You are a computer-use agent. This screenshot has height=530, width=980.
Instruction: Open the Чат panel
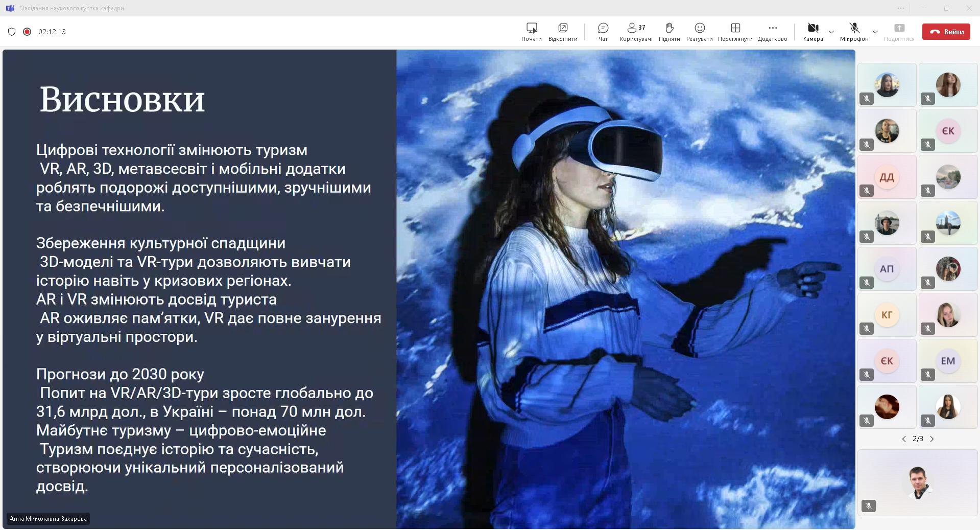[x=603, y=32]
